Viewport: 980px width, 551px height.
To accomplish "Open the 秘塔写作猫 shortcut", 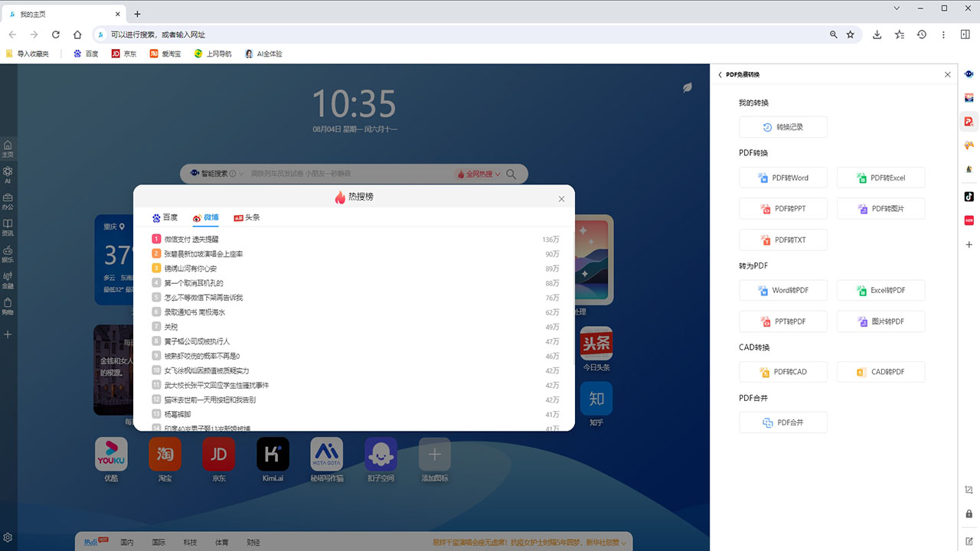I will pos(326,454).
